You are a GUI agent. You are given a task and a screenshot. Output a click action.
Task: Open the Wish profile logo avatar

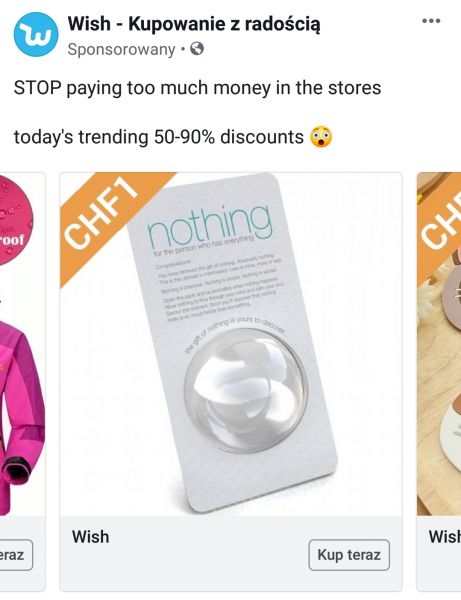36,34
